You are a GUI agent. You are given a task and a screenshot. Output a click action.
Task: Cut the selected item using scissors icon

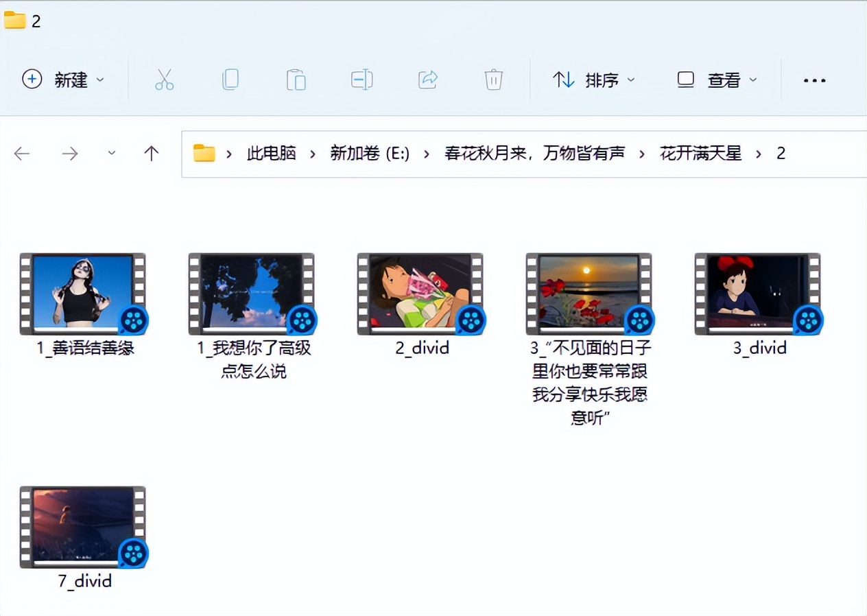click(165, 80)
